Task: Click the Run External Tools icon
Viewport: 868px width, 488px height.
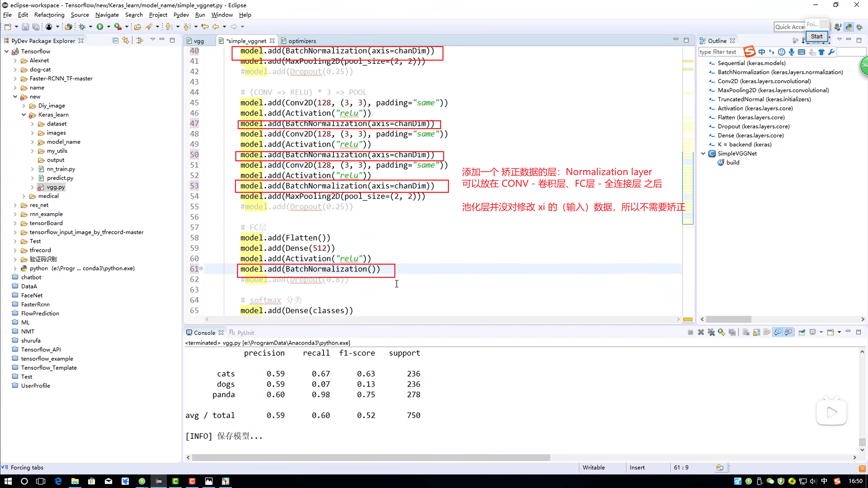Action: 118,27
